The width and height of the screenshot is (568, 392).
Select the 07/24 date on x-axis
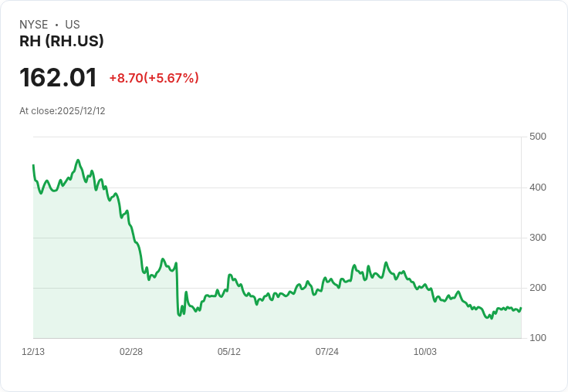coord(327,352)
